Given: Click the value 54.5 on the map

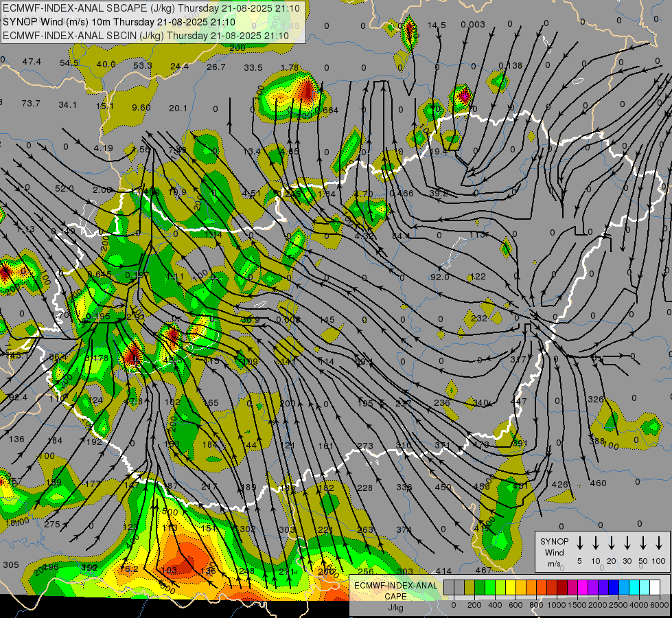Looking at the screenshot, I should (69, 63).
